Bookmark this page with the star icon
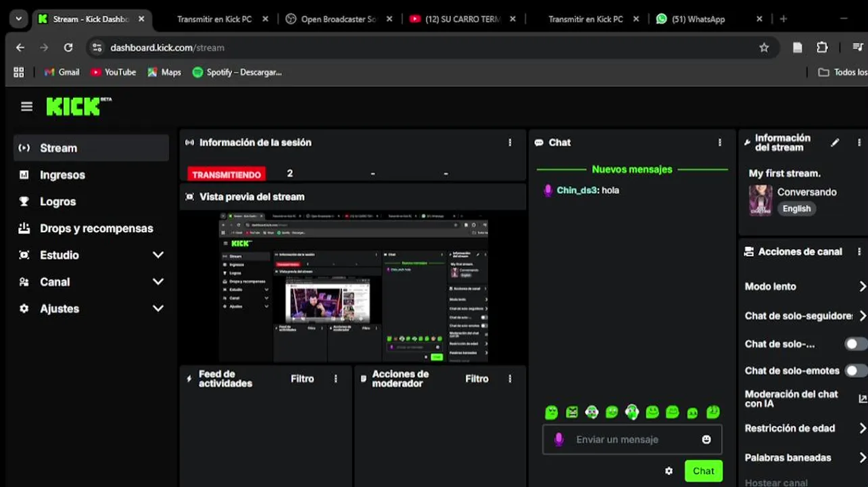This screenshot has width=868, height=487. pos(764,47)
